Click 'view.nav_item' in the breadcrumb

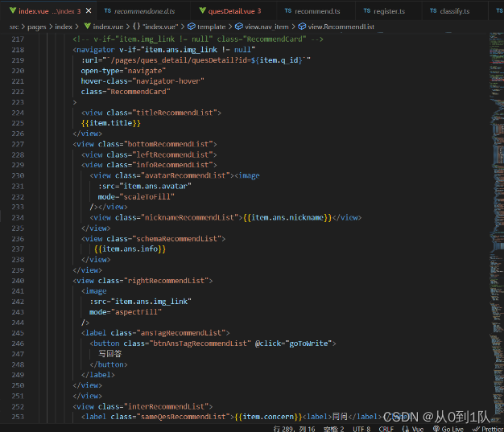[266, 27]
